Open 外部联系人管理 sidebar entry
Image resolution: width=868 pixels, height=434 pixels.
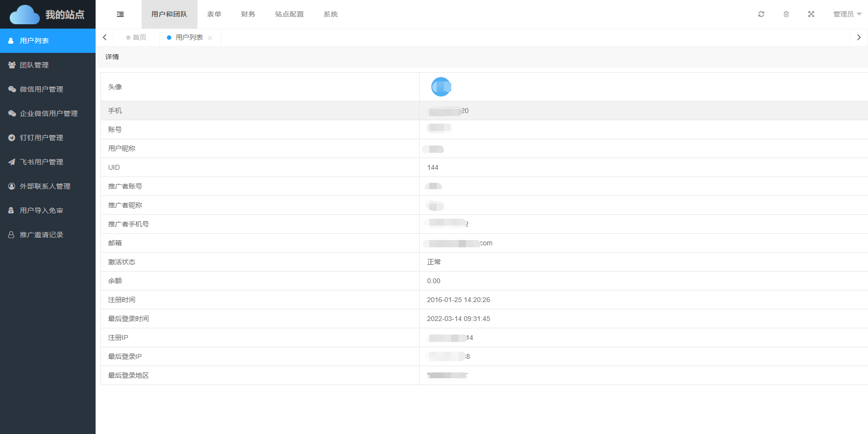[x=45, y=186]
